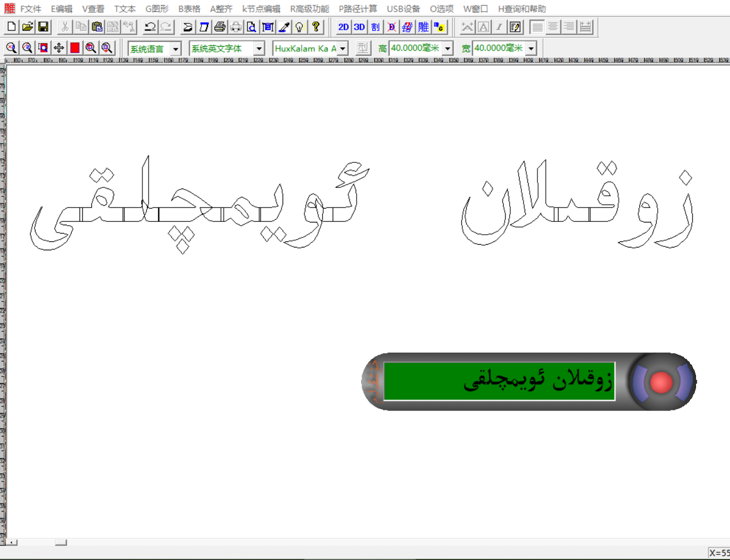Click the italic I text icon
Viewport: 730px width, 560px height.
(x=499, y=27)
